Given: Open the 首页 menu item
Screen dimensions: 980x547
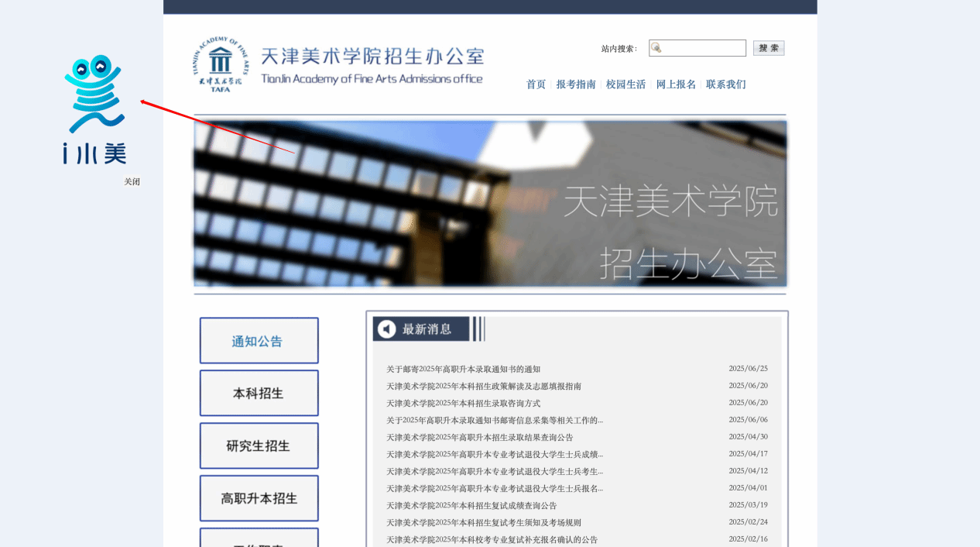Looking at the screenshot, I should [536, 84].
